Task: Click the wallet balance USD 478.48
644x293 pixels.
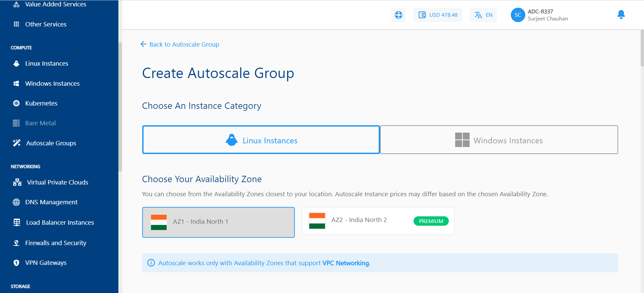Action: click(438, 15)
